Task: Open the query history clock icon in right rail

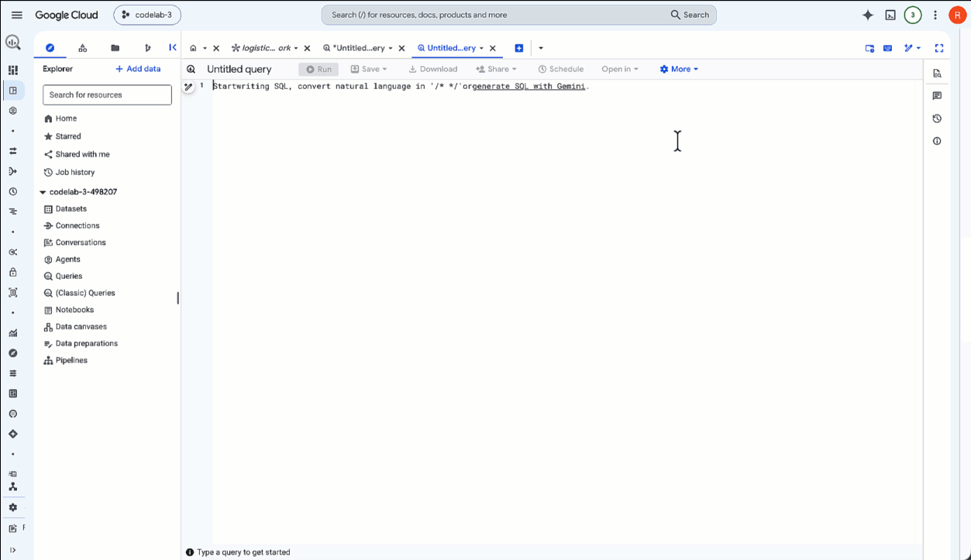Action: click(x=937, y=119)
